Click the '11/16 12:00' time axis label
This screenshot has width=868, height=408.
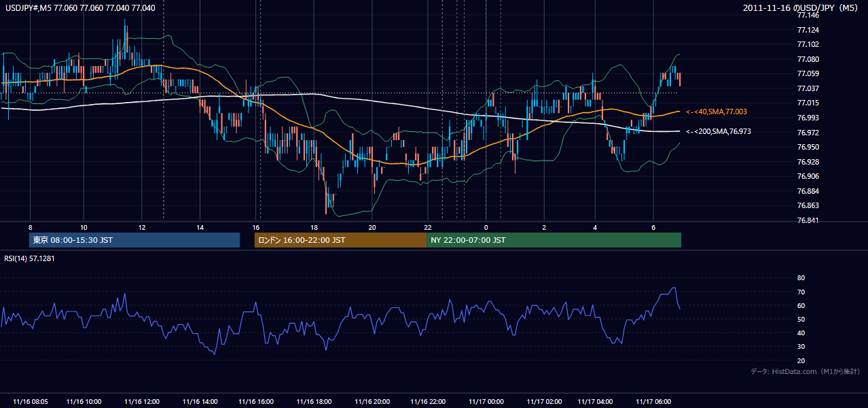pos(142,402)
